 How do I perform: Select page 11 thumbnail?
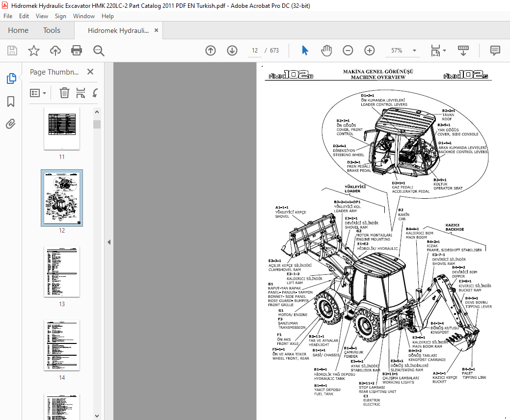point(62,129)
